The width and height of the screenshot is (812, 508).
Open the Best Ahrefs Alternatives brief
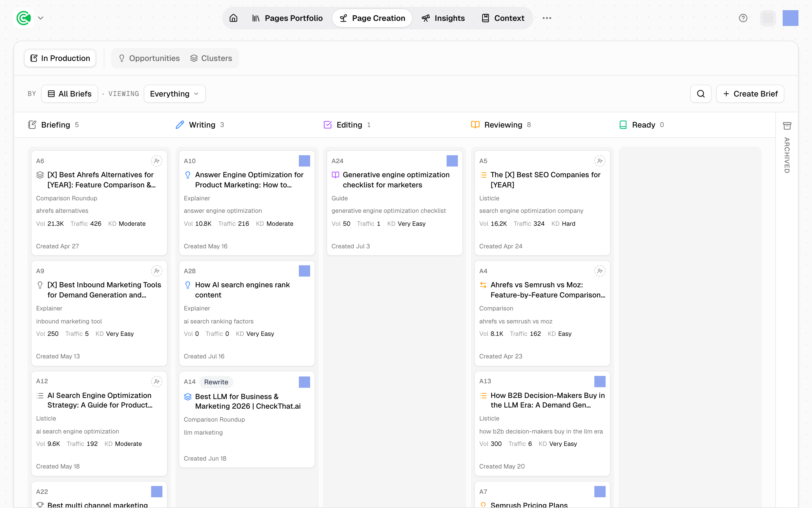[102, 180]
